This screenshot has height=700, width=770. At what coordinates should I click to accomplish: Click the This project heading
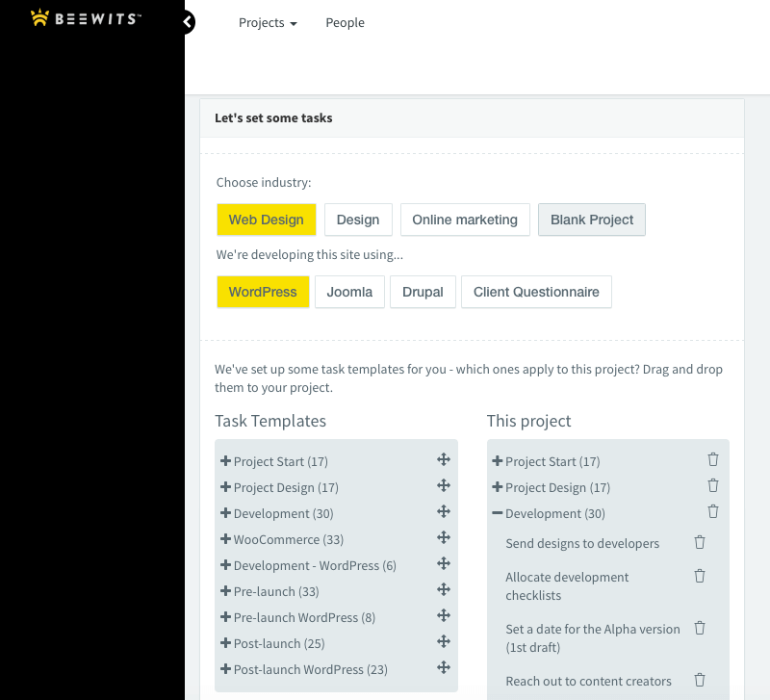(x=528, y=421)
